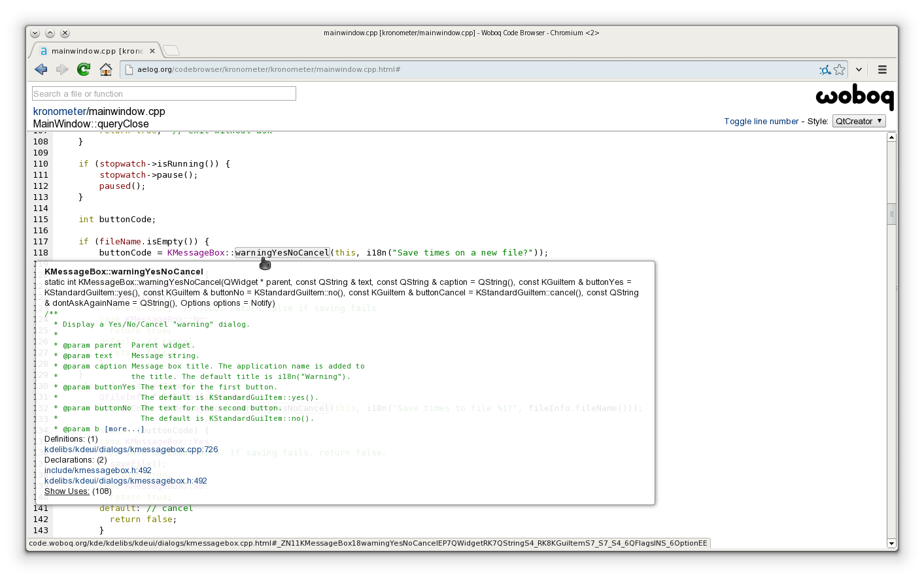Go forward with the forward arrow
Image resolution: width=924 pixels, height=577 pixels.
(x=62, y=69)
